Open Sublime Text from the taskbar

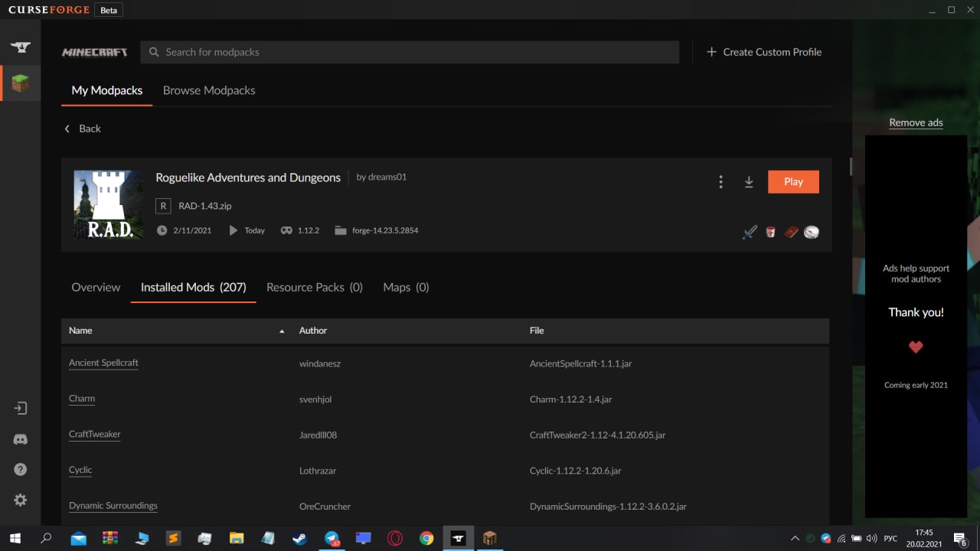coord(174,538)
